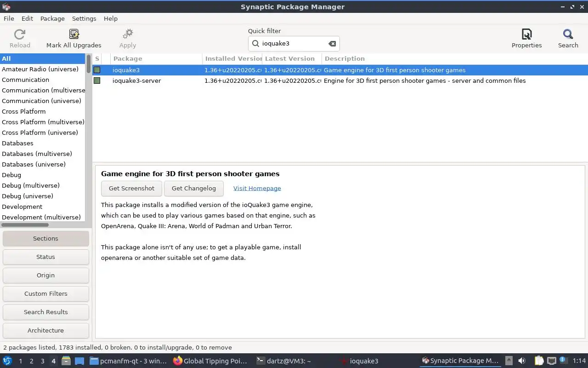Open the Edit menu
588x368 pixels.
27,18
